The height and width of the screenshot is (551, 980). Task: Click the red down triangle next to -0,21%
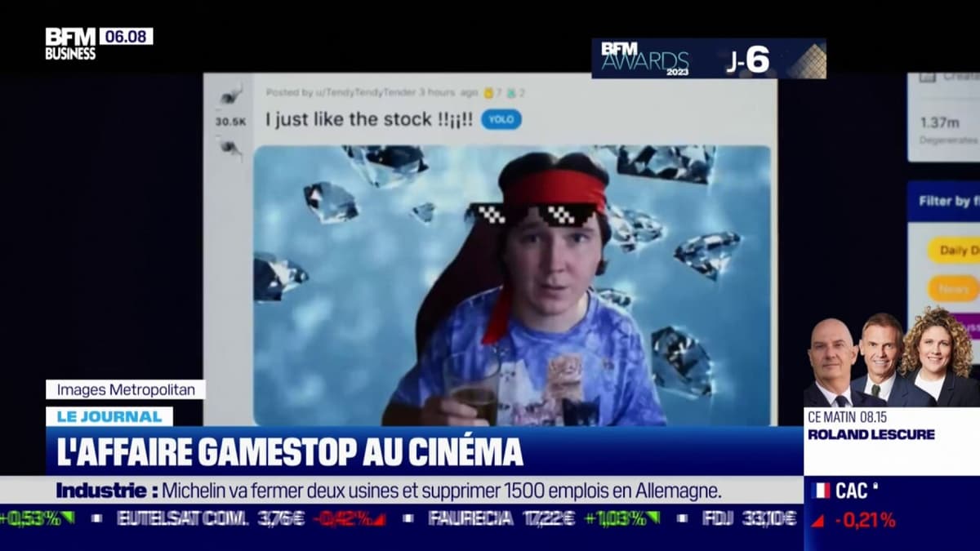[817, 521]
